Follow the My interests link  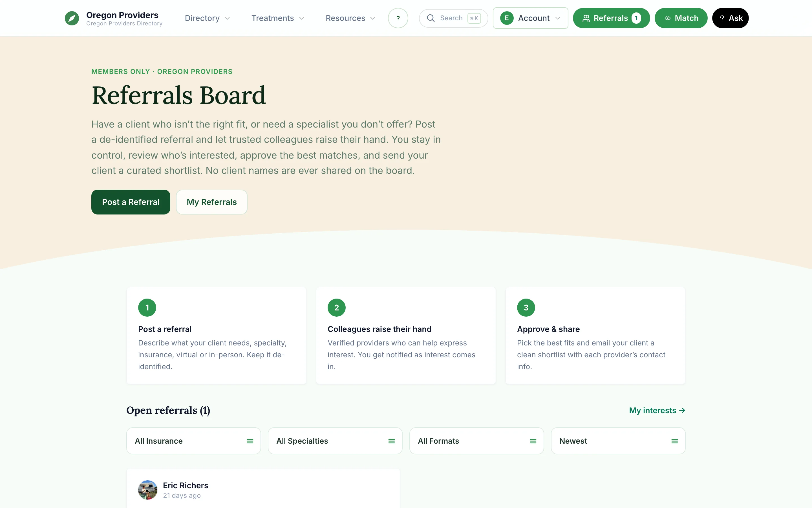click(657, 410)
